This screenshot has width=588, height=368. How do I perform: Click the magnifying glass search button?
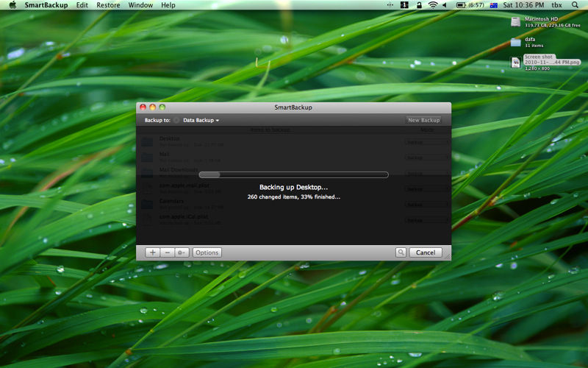(x=401, y=252)
